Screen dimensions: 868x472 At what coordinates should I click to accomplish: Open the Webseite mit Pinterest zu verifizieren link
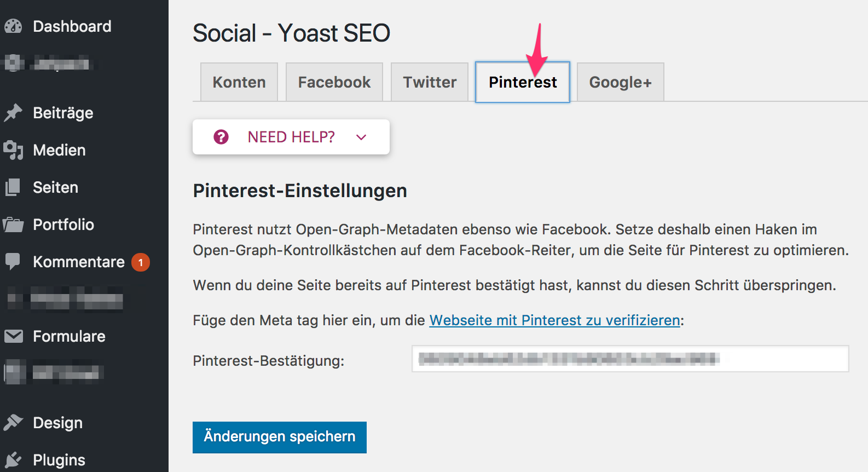pyautogui.click(x=555, y=320)
